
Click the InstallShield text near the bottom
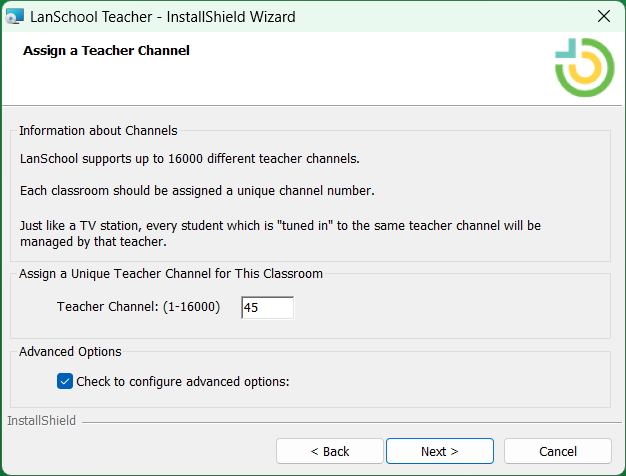(42, 420)
